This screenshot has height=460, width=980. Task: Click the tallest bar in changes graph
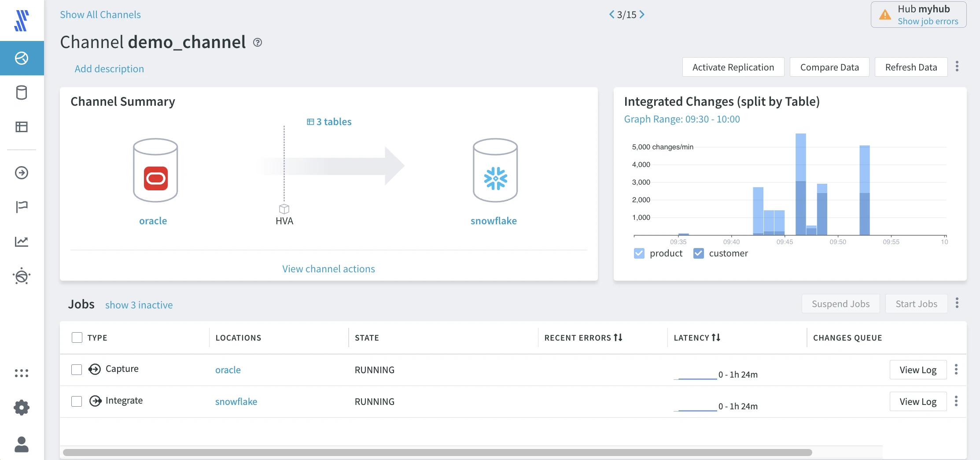tap(801, 184)
